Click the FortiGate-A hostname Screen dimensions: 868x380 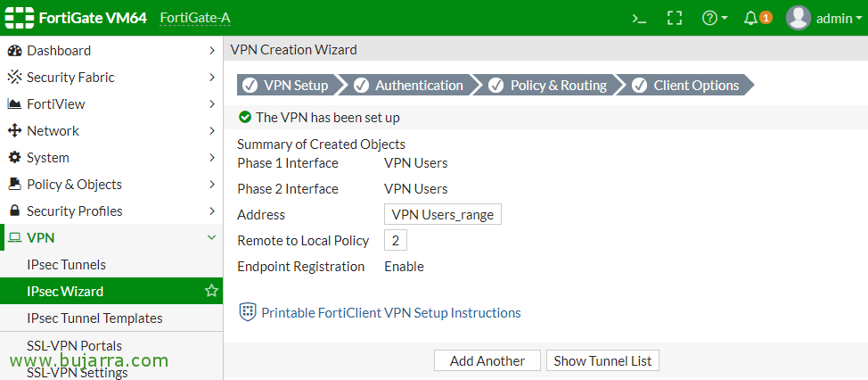pos(195,18)
